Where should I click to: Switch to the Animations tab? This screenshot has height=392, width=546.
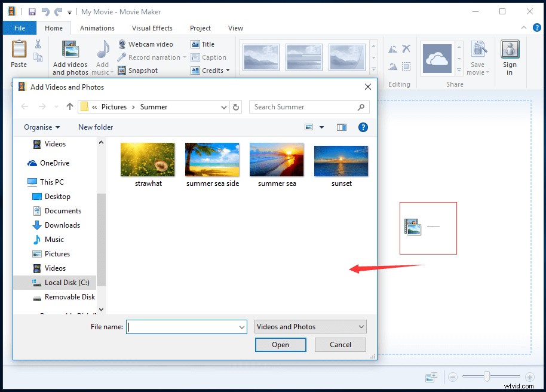[x=97, y=28]
